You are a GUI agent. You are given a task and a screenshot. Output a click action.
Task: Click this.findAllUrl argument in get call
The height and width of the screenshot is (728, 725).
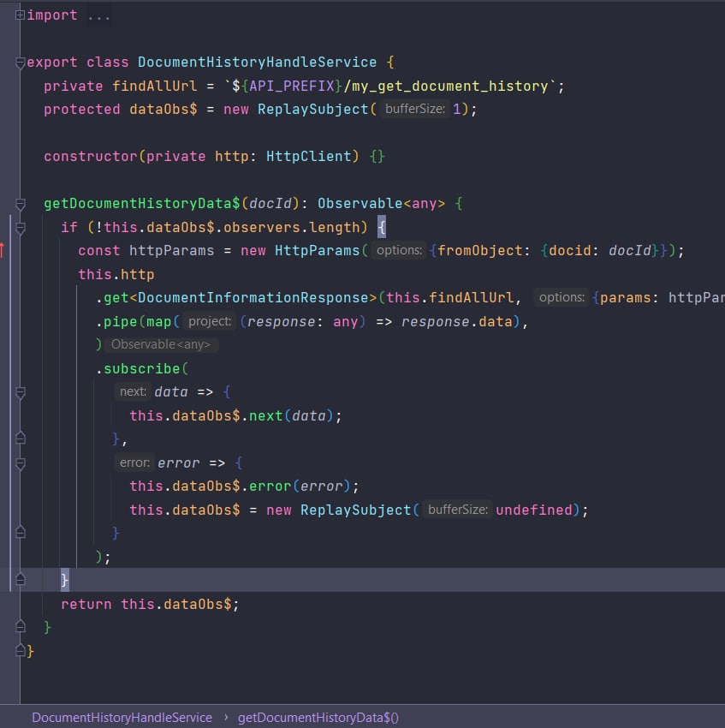(449, 297)
